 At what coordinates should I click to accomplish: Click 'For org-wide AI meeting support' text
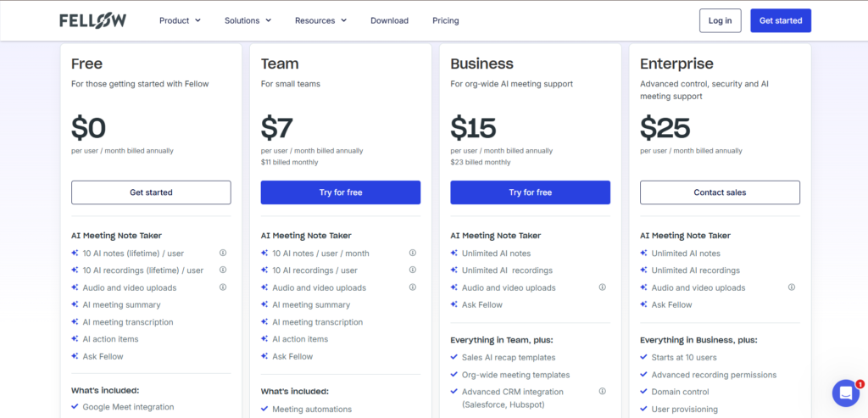coord(511,84)
